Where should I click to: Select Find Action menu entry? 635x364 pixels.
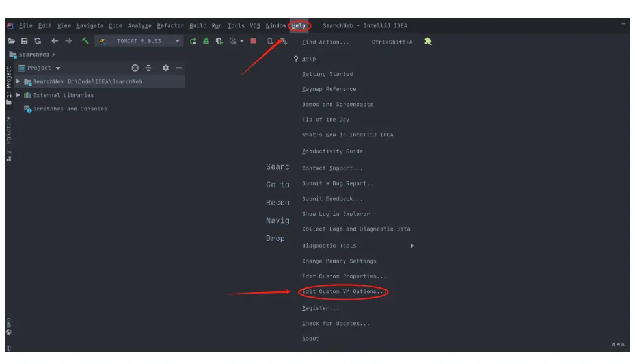pyautogui.click(x=325, y=42)
